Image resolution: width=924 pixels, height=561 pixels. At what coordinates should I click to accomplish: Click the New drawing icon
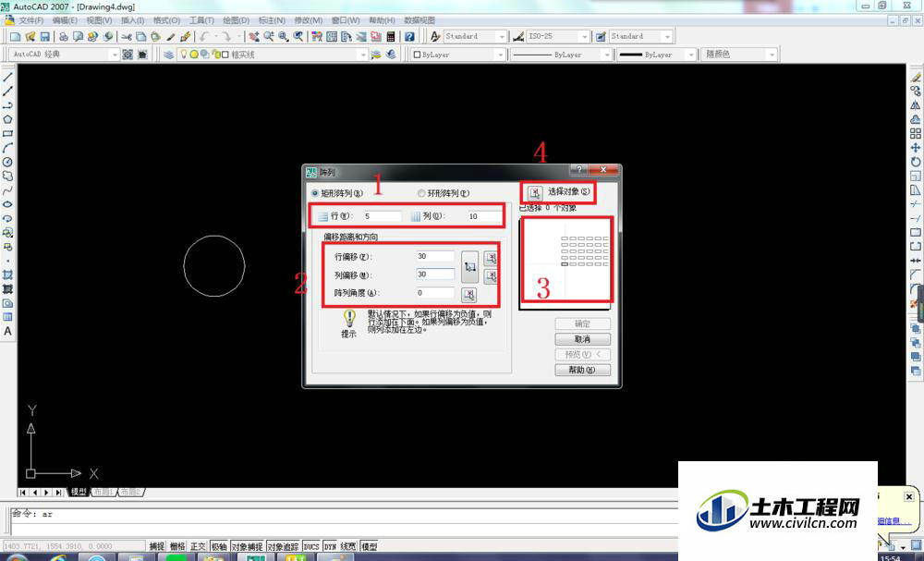(16, 37)
